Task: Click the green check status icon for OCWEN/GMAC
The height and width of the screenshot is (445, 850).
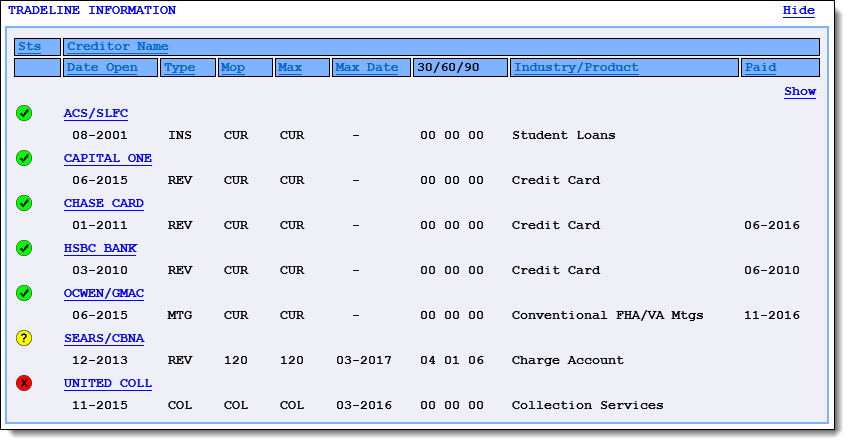Action: point(24,293)
